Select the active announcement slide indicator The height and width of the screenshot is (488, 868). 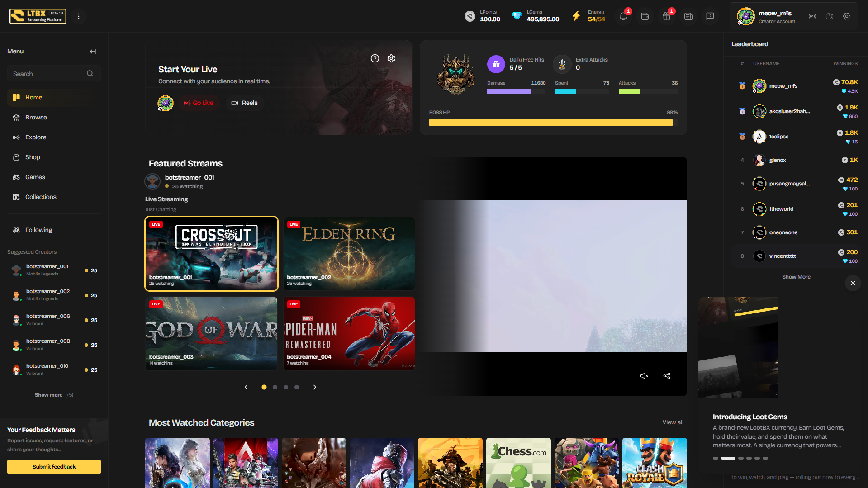(x=728, y=458)
